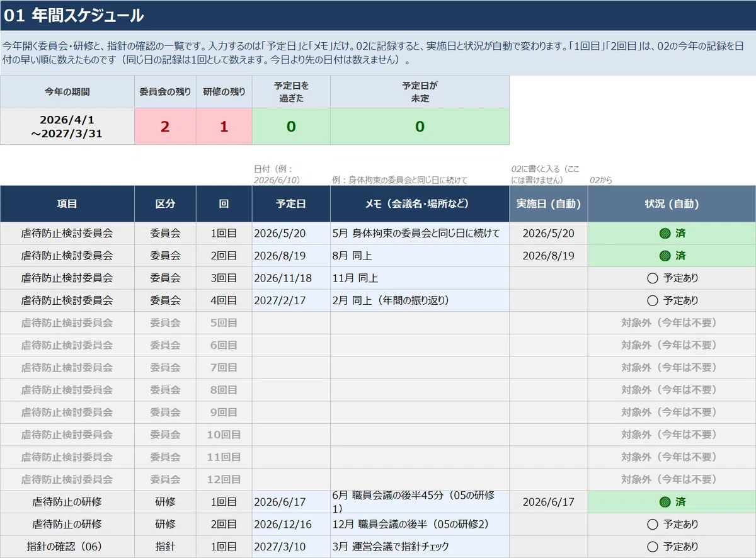Select the period cell '2026/4/1～2027/3/31'
This screenshot has width=756, height=558.
67,127
